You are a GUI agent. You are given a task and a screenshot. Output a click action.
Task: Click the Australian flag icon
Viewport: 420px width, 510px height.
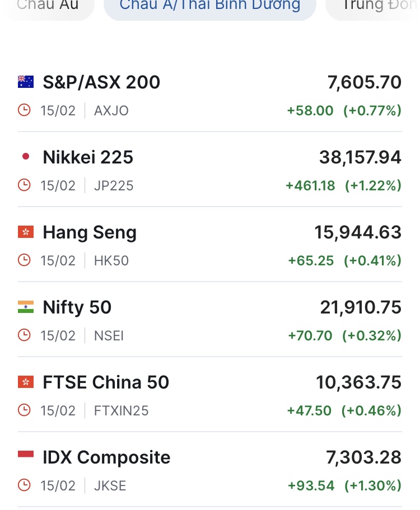click(26, 82)
